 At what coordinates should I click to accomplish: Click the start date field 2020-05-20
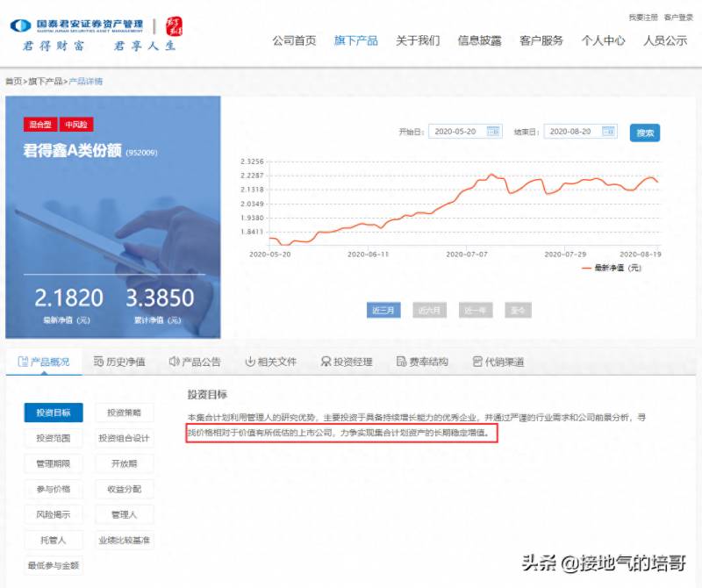pos(465,132)
